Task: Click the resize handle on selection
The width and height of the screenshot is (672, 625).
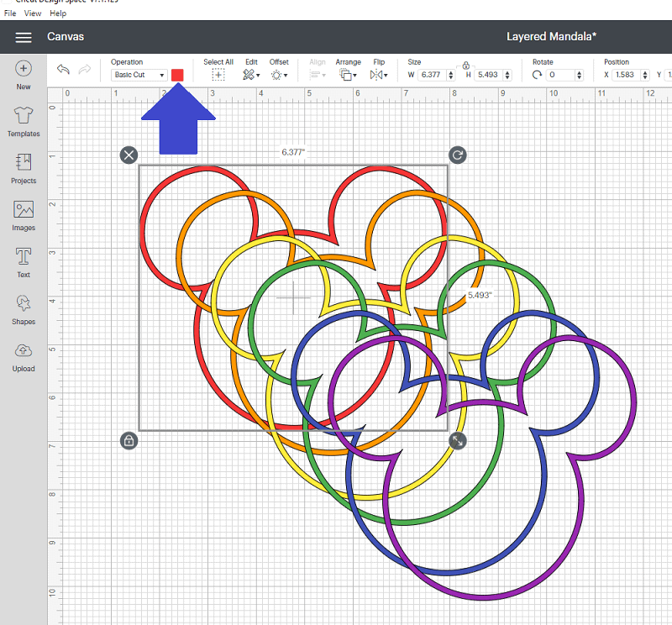Action: 457,441
